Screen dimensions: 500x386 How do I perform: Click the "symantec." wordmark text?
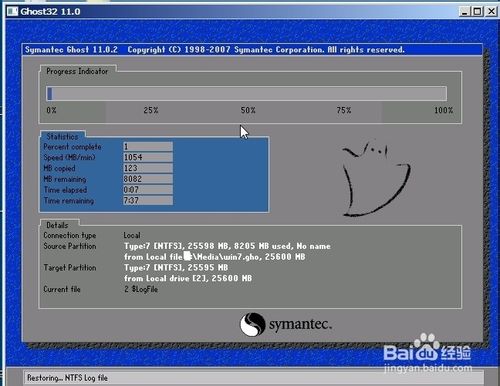coord(300,324)
